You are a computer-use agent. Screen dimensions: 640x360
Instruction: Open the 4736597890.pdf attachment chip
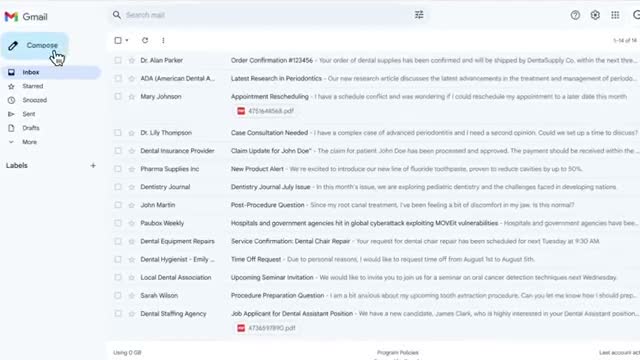(266, 328)
